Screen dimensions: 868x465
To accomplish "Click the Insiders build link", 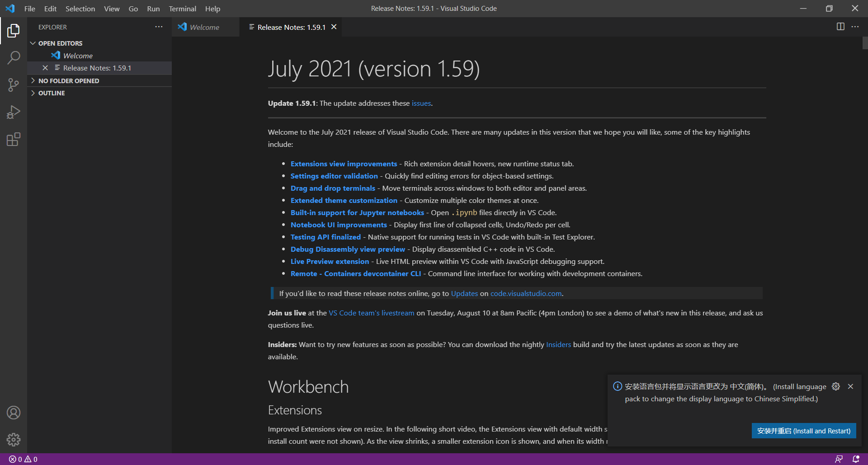I will coord(558,345).
